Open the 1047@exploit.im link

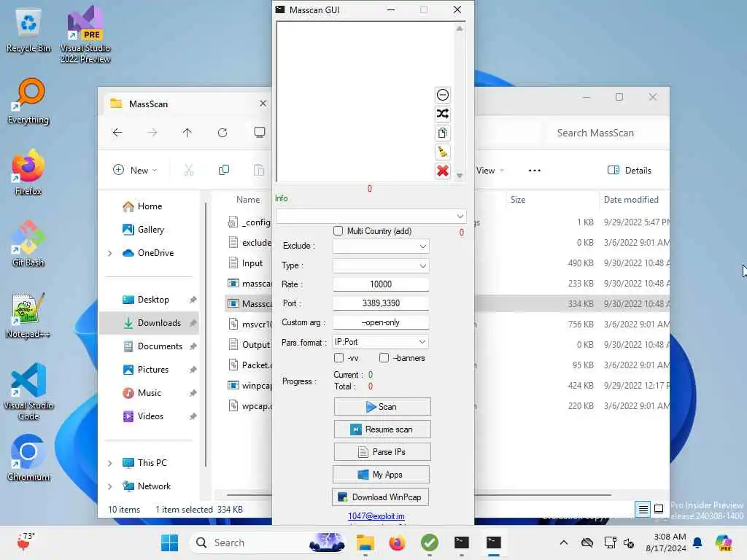[x=376, y=516]
